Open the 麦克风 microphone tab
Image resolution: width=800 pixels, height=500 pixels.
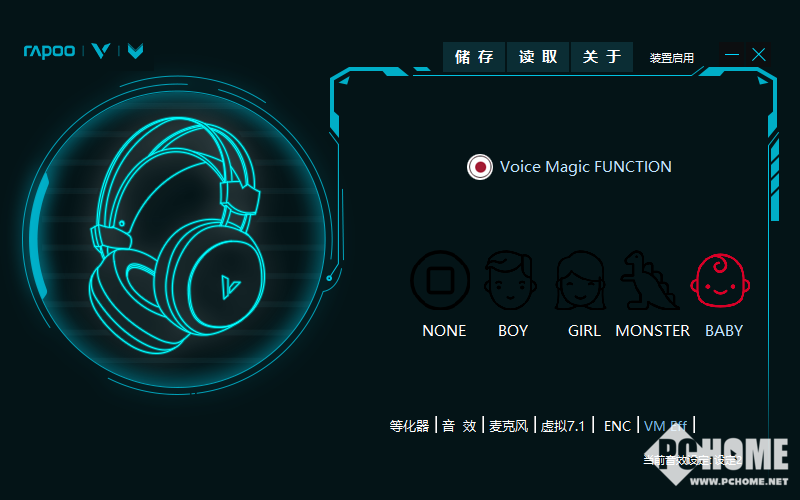(509, 426)
